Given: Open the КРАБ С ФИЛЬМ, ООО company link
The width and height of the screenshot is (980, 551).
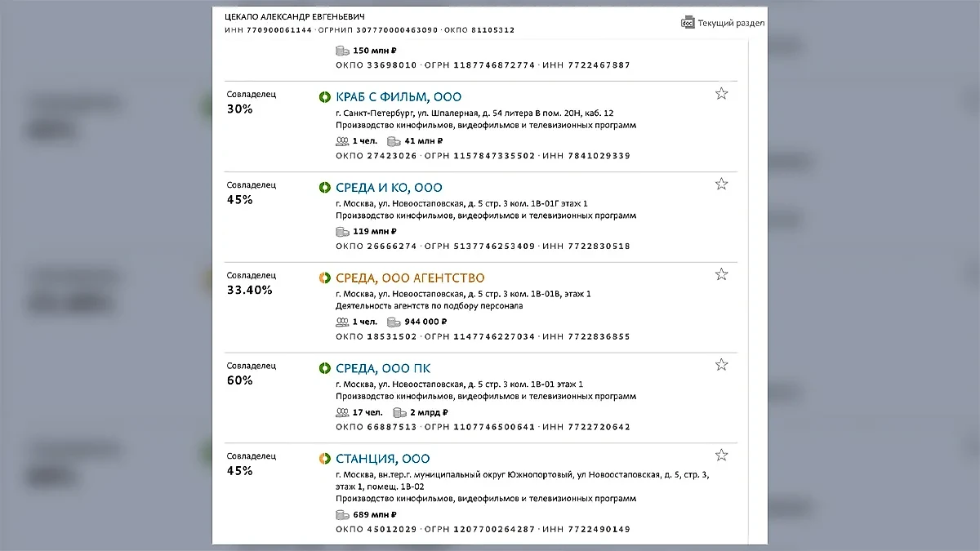Looking at the screenshot, I should [x=398, y=97].
